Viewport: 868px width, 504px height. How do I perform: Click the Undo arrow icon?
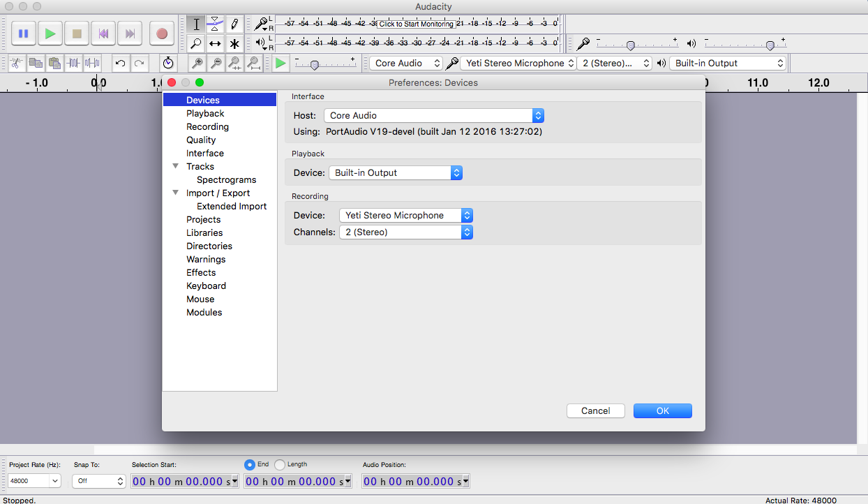[120, 64]
